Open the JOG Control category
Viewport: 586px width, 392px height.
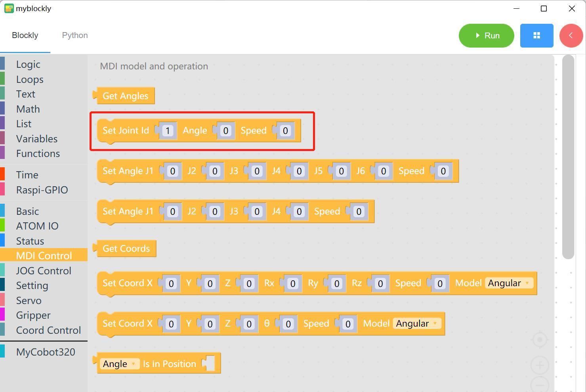click(44, 271)
